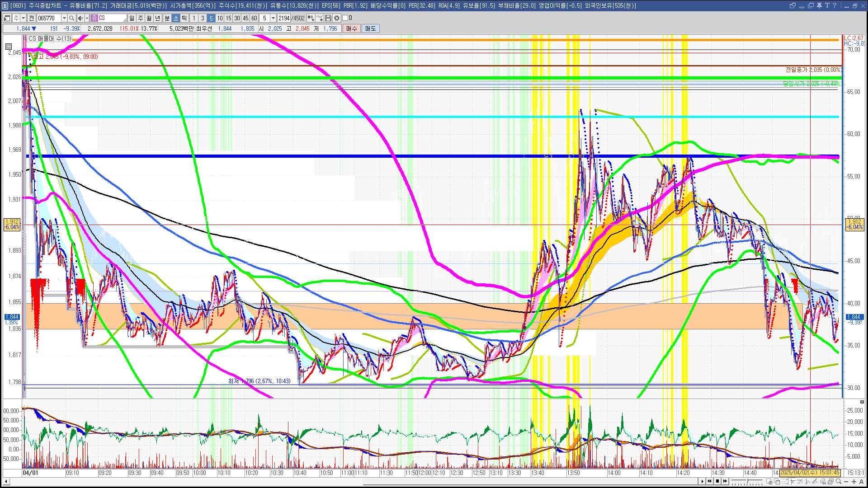Toggle the 분 (minute) period button
This screenshot has height=488, width=868.
167,18
